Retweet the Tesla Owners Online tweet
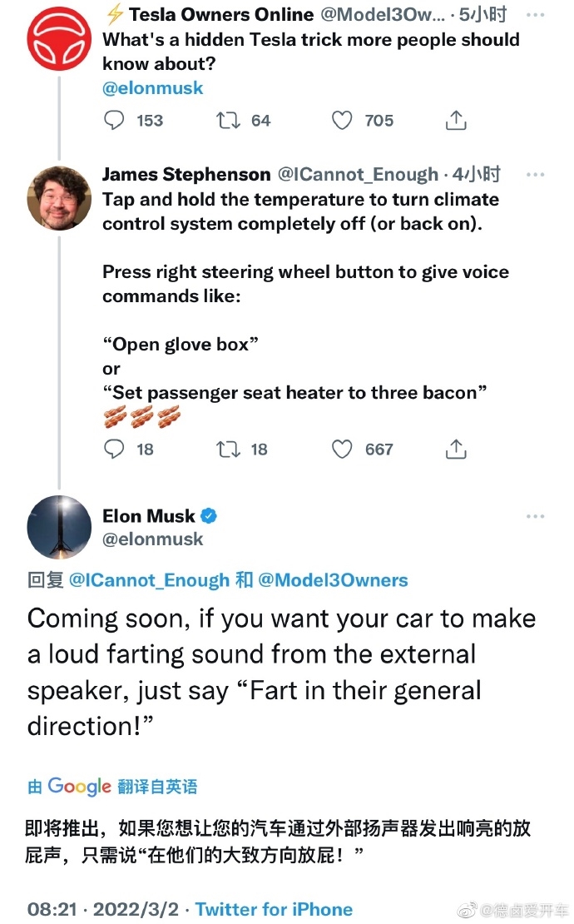The width and height of the screenshot is (574, 924). point(228,121)
